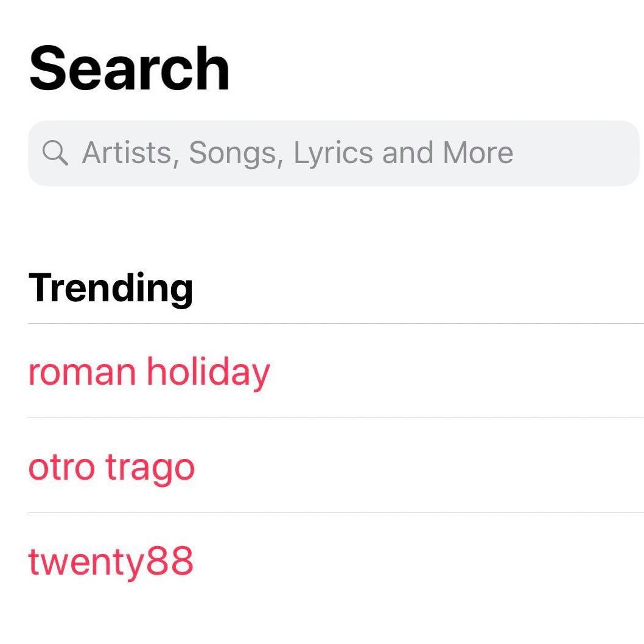Choose twenty88 from trending searches
Screen dimensions: 644x644
pos(111,562)
